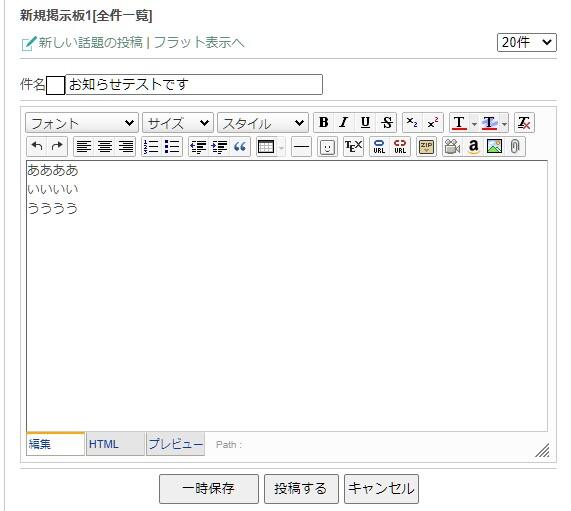Expand the 20件 items-per-page dropdown
The image size is (571, 511).
pos(527,42)
